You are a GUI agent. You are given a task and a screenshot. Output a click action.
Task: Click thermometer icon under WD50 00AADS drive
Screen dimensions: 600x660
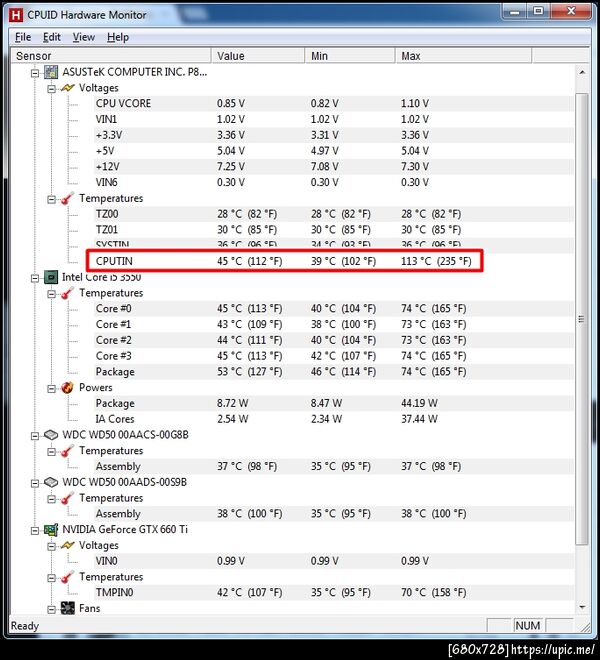pyautogui.click(x=67, y=498)
